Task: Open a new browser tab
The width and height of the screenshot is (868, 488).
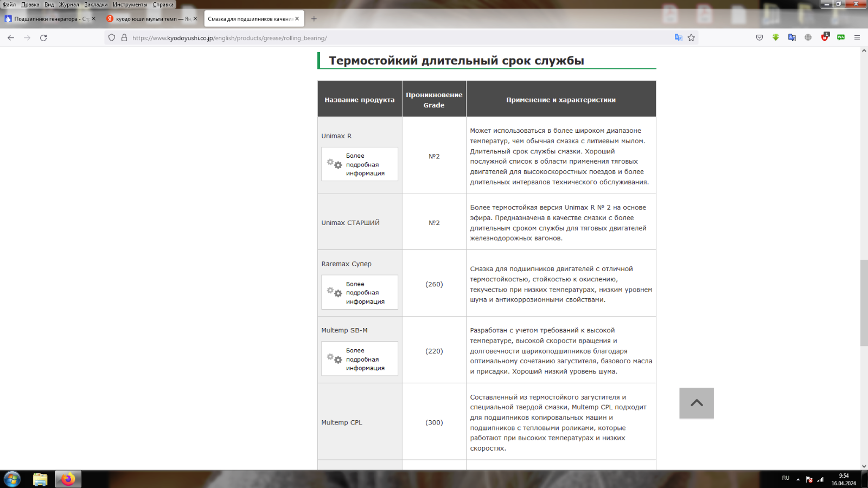Action: pos(314,19)
